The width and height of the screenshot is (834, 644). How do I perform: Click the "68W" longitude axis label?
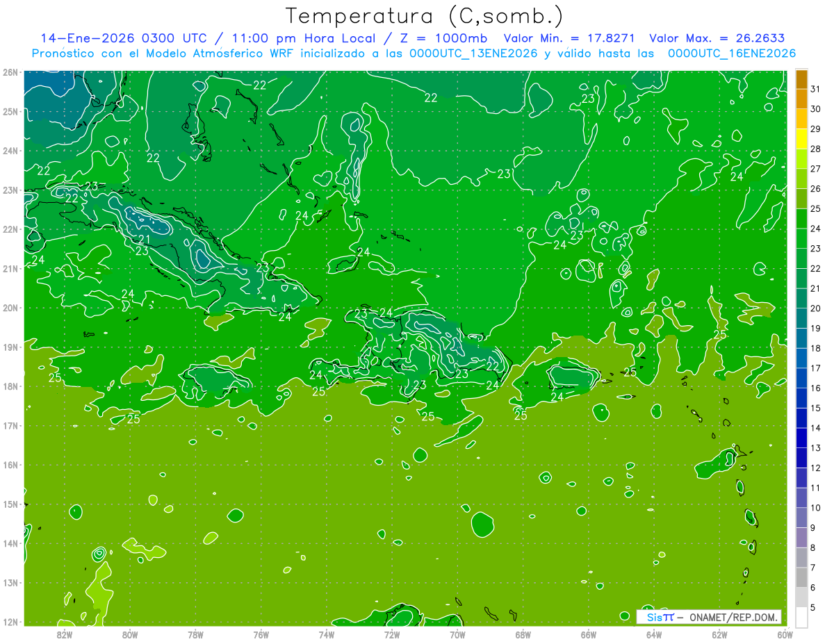[523, 634]
